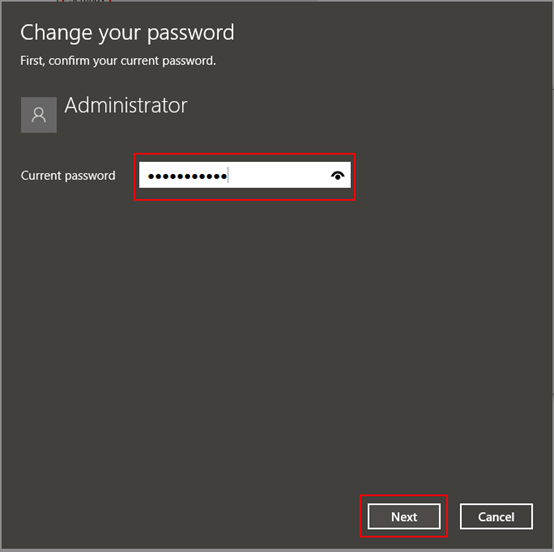Cancel the password change dialog
The width and height of the screenshot is (554, 552).
(496, 516)
